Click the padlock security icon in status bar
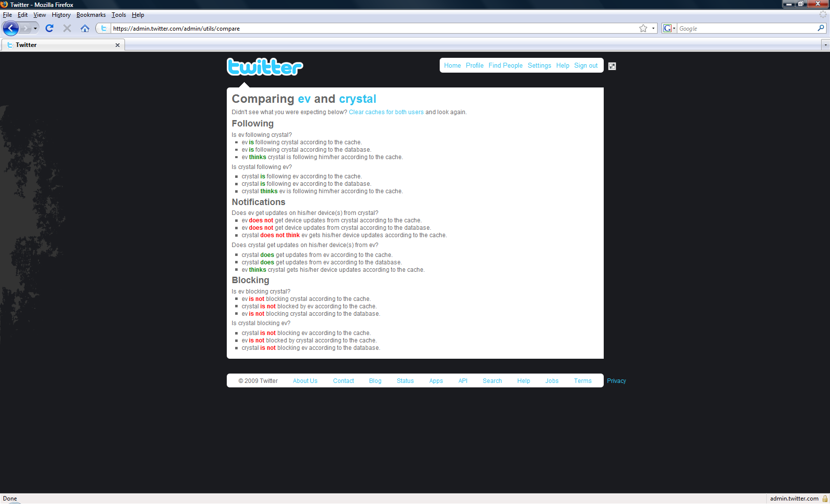The width and height of the screenshot is (830, 504). coord(825,499)
